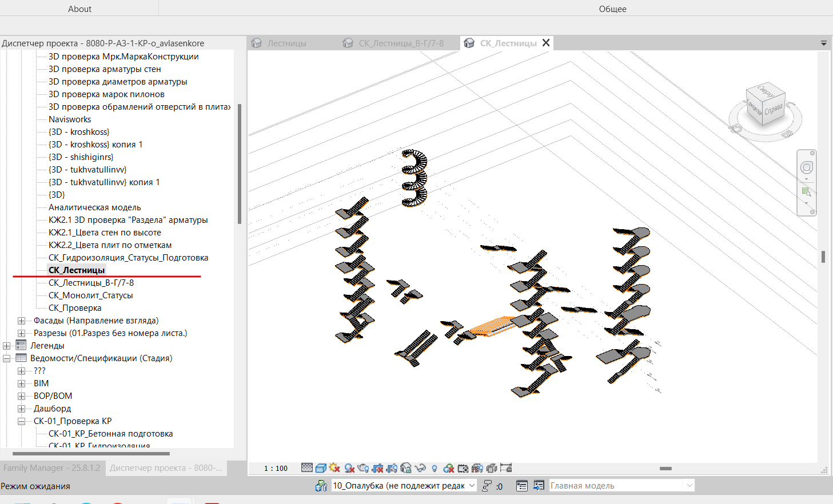Screen dimensions: 833x504
Task: Collapse the 'СК-01_Проверка КР' group
Action: click(x=21, y=421)
